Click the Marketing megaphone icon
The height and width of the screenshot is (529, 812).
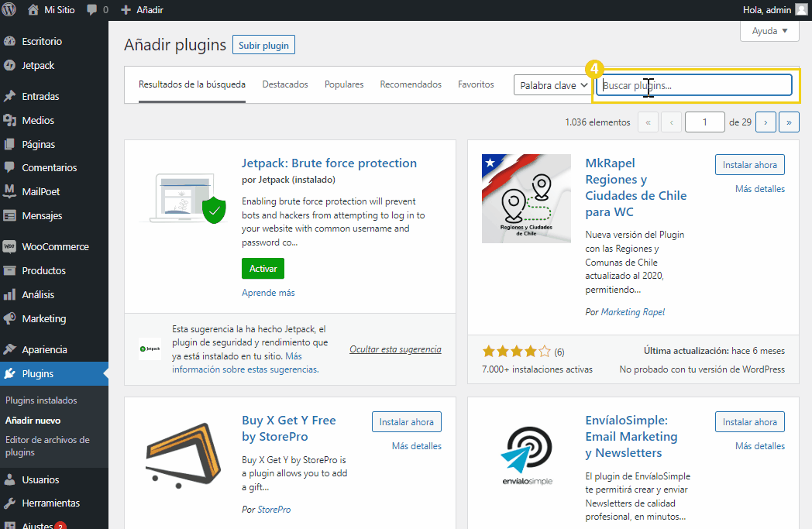[9, 318]
